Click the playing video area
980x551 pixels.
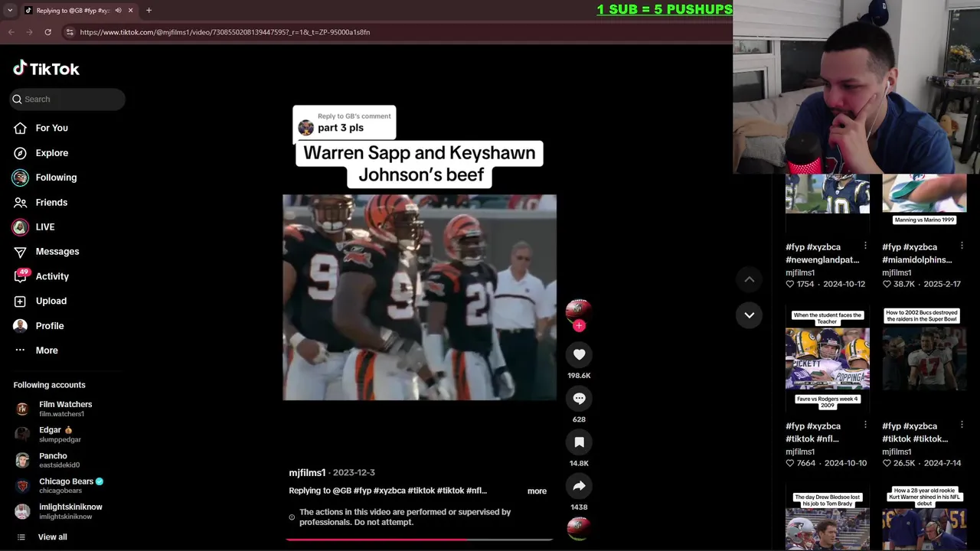point(420,297)
